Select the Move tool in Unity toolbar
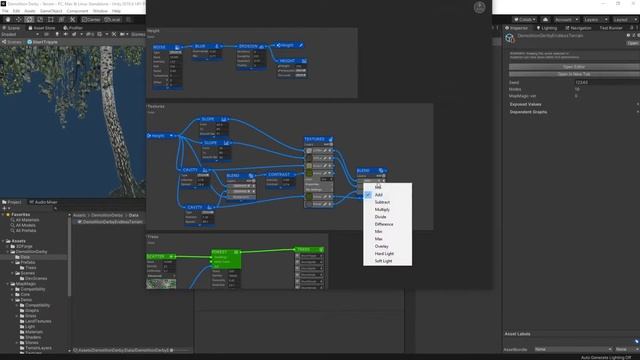This screenshot has width=640, height=360. (x=18, y=20)
